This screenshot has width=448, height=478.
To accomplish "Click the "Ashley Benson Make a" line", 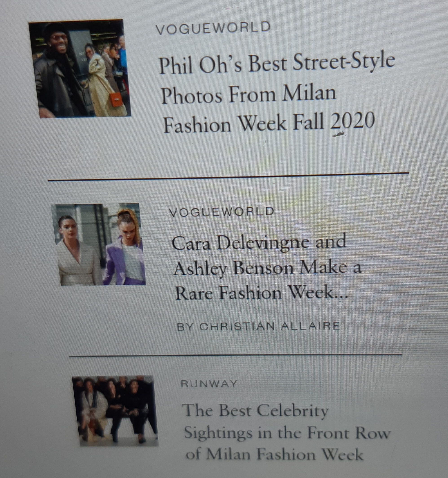I will (x=267, y=268).
